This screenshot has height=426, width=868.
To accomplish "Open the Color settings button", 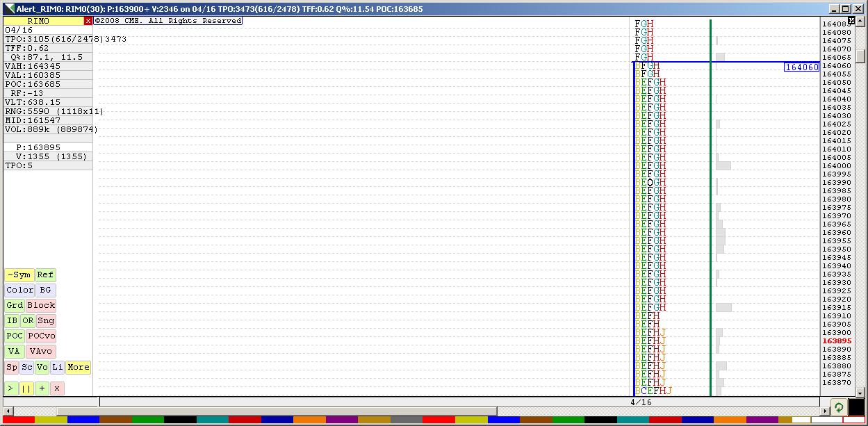I will pyautogui.click(x=19, y=290).
